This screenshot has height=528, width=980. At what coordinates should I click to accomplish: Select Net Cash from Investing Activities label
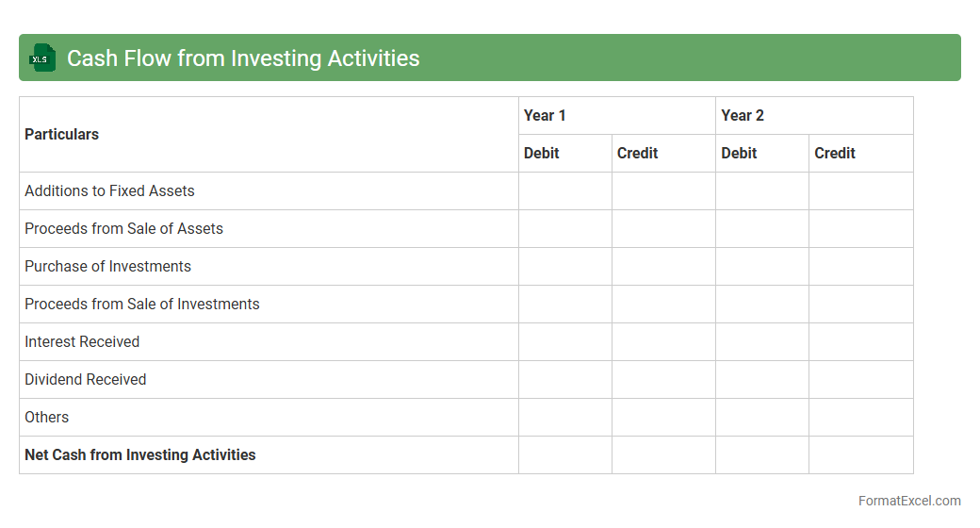click(140, 455)
